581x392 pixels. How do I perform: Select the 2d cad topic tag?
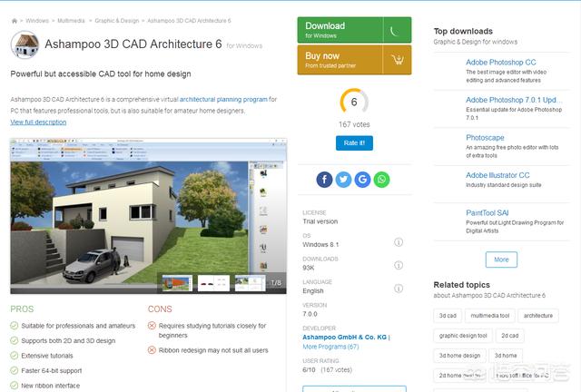[x=510, y=336]
